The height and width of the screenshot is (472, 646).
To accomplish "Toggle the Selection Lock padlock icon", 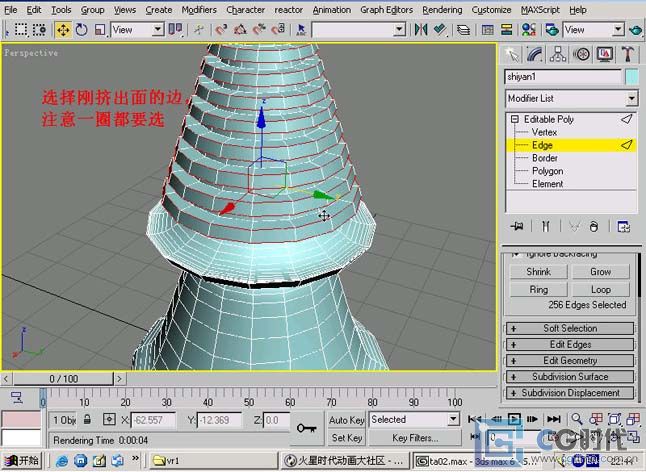I will pos(87,420).
